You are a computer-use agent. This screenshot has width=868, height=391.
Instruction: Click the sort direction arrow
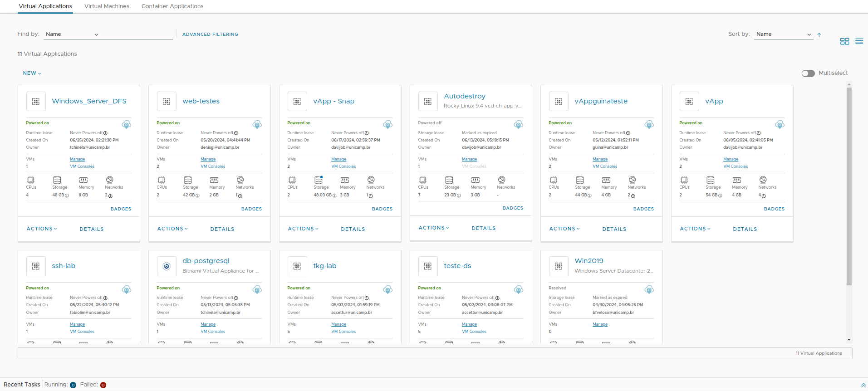pos(819,35)
